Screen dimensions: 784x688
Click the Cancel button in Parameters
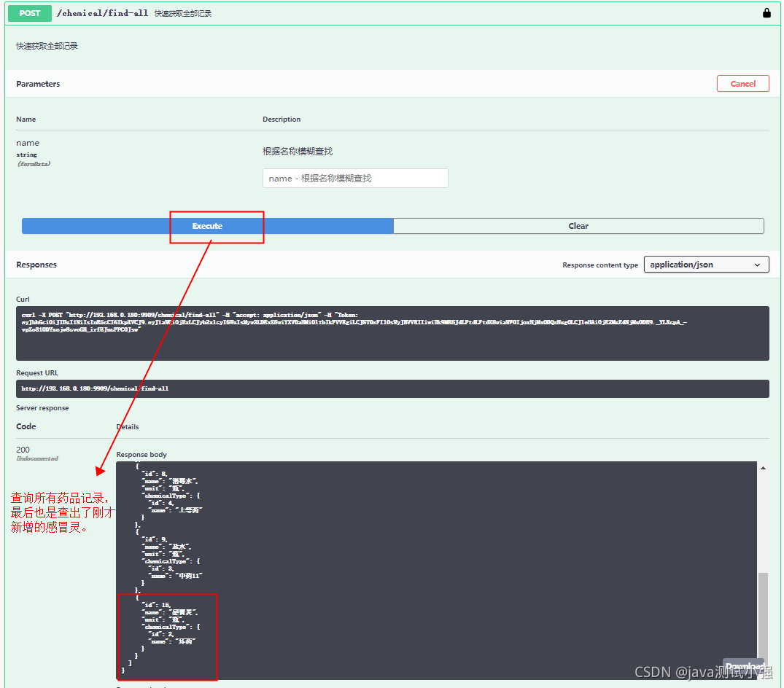pos(742,83)
